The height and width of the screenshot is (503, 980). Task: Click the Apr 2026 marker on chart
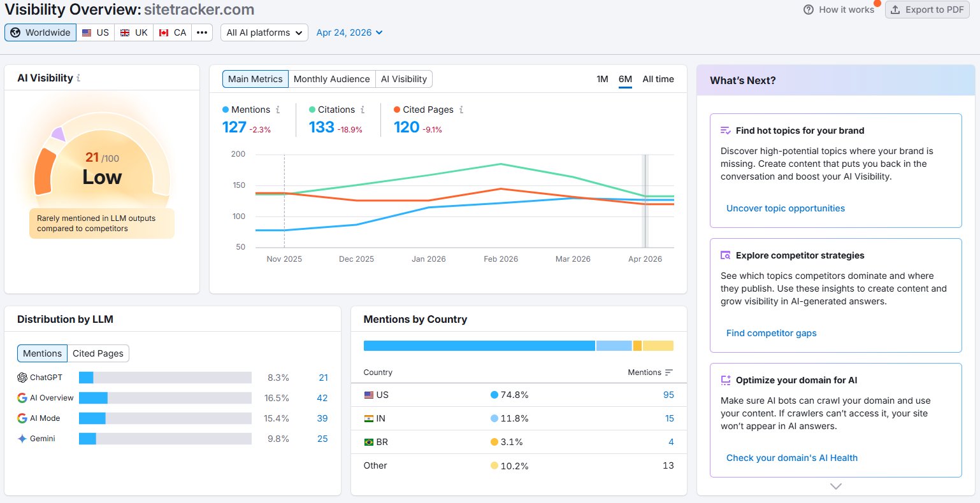pos(645,201)
